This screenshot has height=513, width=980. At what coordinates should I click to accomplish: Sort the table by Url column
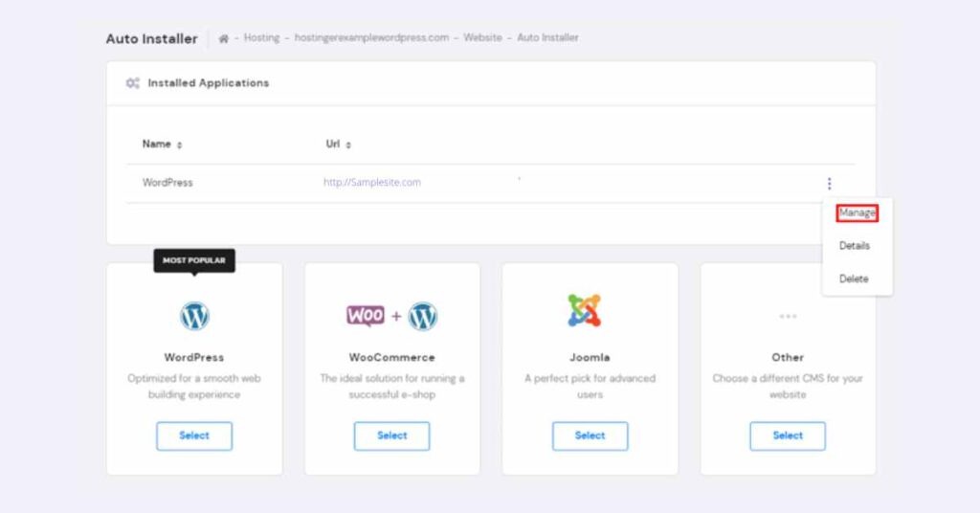coord(338,145)
